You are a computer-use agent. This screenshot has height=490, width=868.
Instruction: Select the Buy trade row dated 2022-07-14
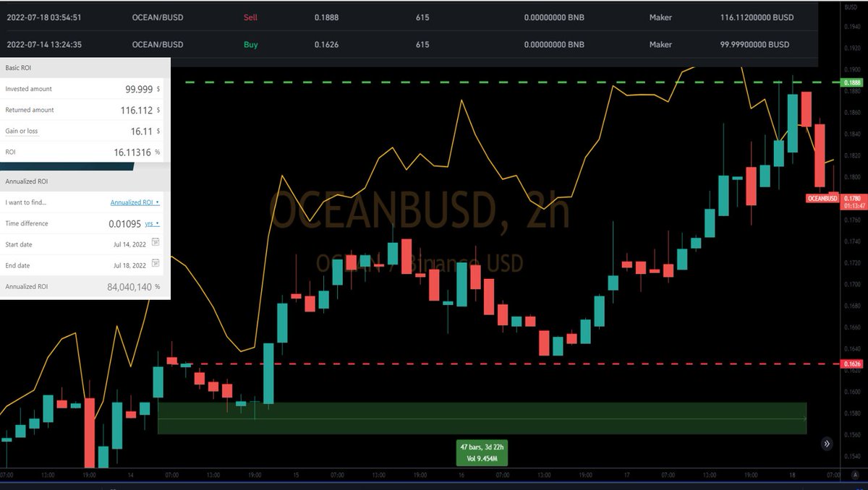(x=409, y=44)
